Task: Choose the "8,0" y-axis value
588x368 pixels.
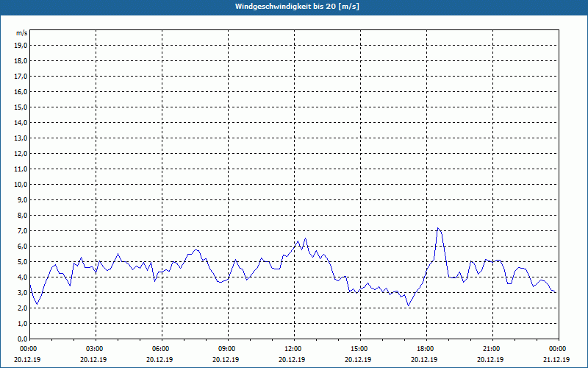Action: [x=22, y=216]
